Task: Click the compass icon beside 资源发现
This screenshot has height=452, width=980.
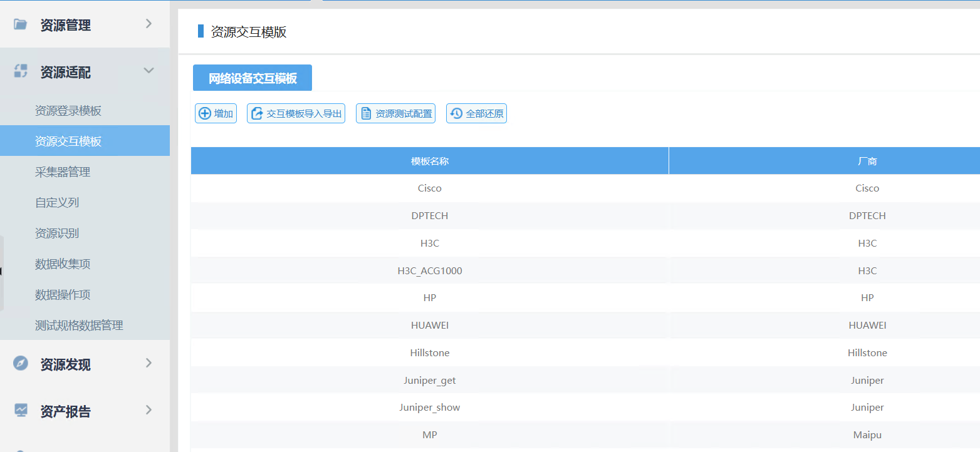Action: tap(21, 363)
